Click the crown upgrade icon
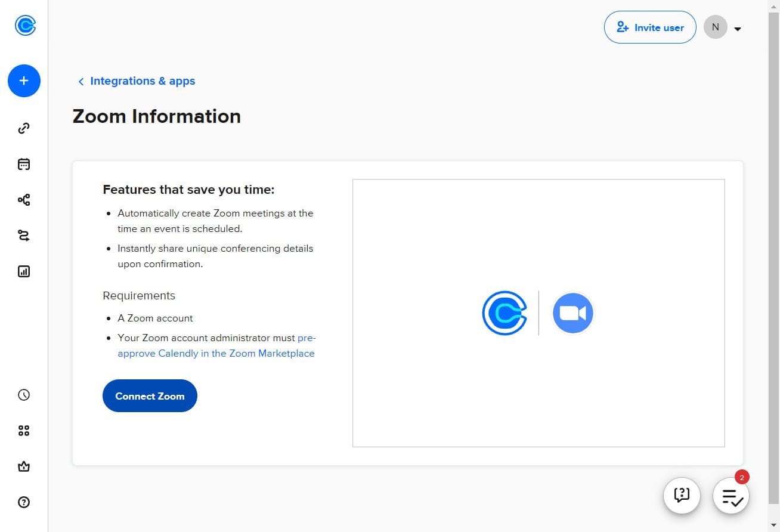780x532 pixels. pos(24,466)
